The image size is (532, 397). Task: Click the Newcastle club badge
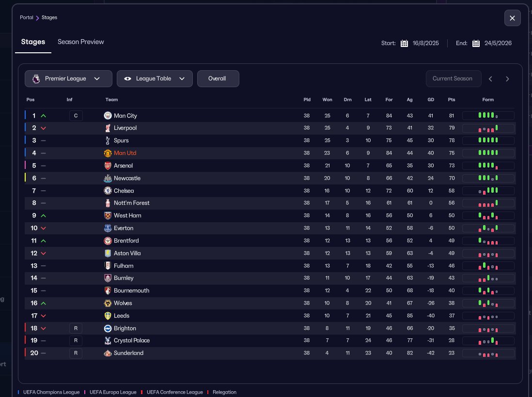[x=108, y=178]
